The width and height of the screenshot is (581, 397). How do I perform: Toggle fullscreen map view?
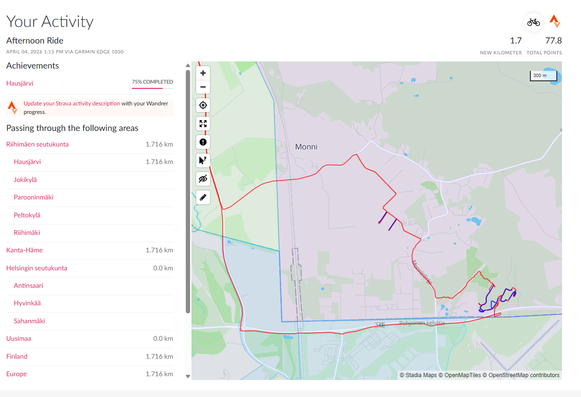pyautogui.click(x=203, y=123)
